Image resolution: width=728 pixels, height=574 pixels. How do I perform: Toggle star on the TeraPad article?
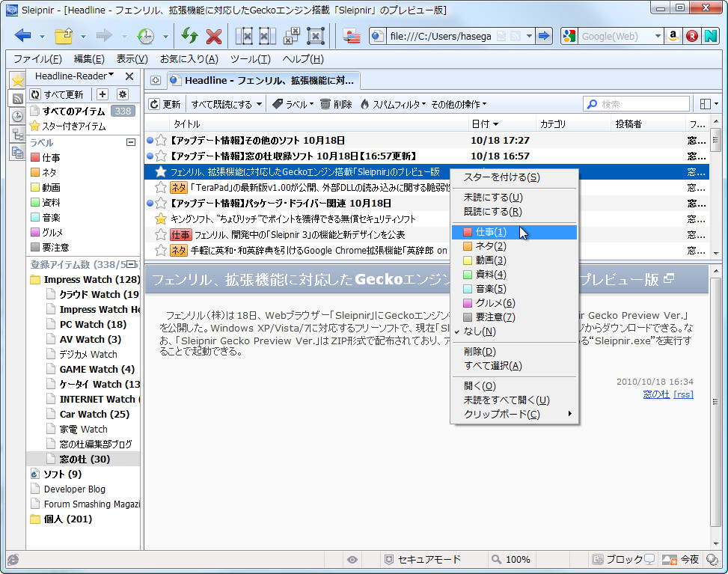(159, 188)
